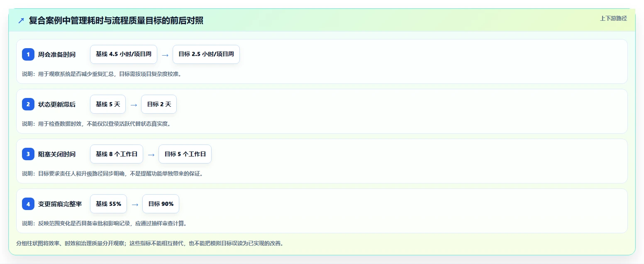Click the 基线 4.5 小时/项目周 chip
The height and width of the screenshot is (264, 644).
(124, 54)
